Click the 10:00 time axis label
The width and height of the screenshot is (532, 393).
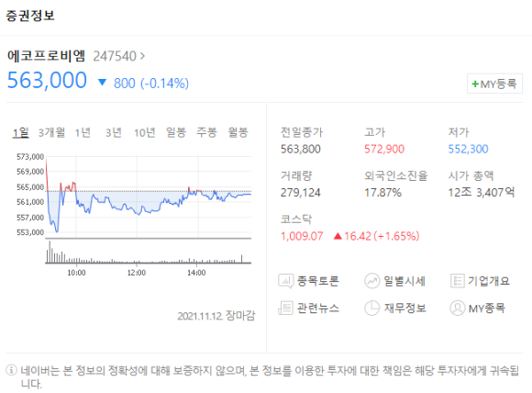tap(77, 273)
